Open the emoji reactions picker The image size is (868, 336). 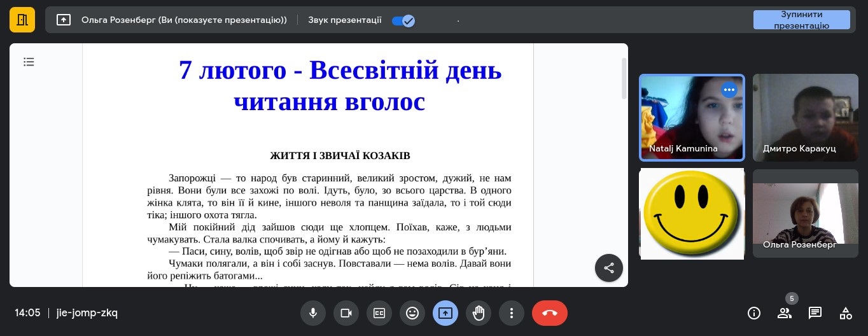[x=412, y=313]
